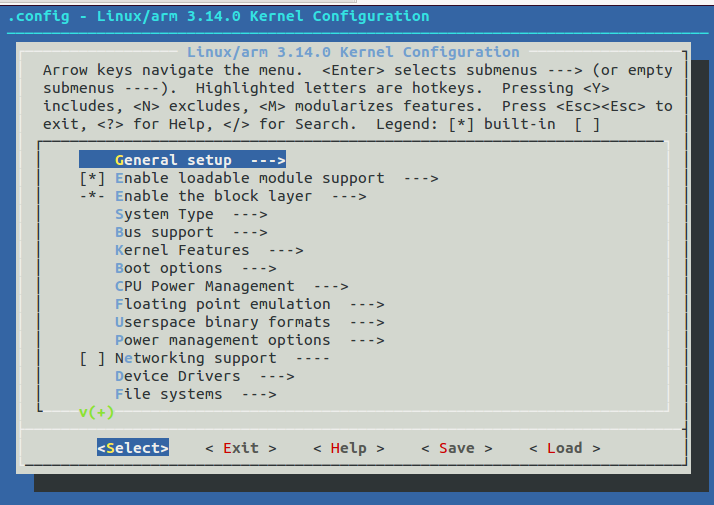Click the 'Legend: [*] built-in' text

pos(466,124)
